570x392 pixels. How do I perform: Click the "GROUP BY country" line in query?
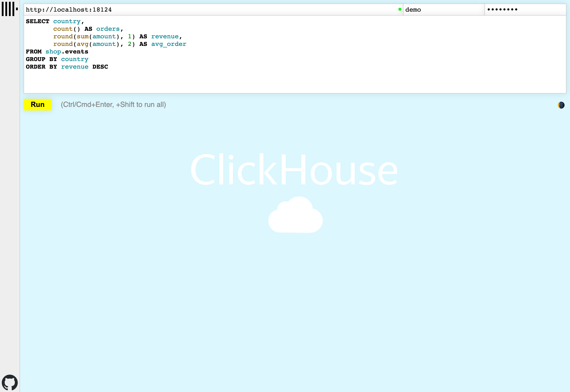(x=57, y=59)
